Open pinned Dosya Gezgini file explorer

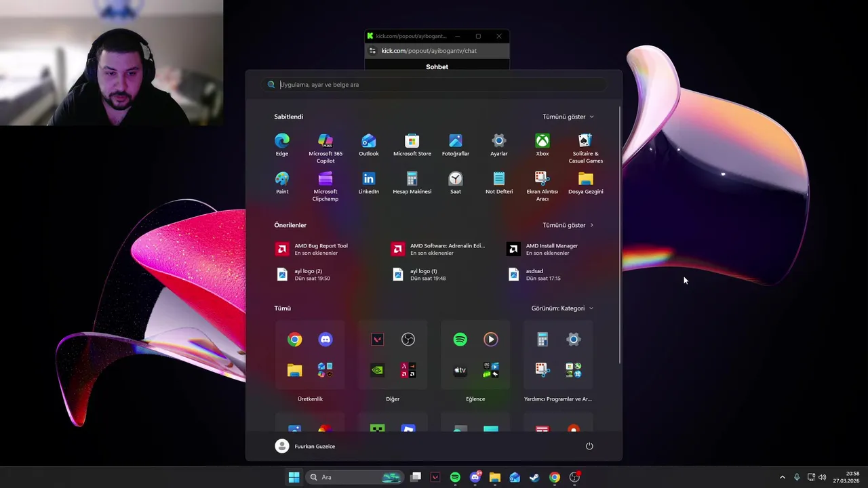586,183
